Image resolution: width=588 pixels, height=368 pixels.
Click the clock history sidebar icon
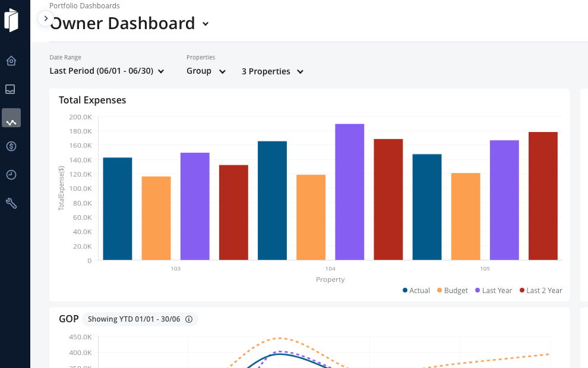11,175
